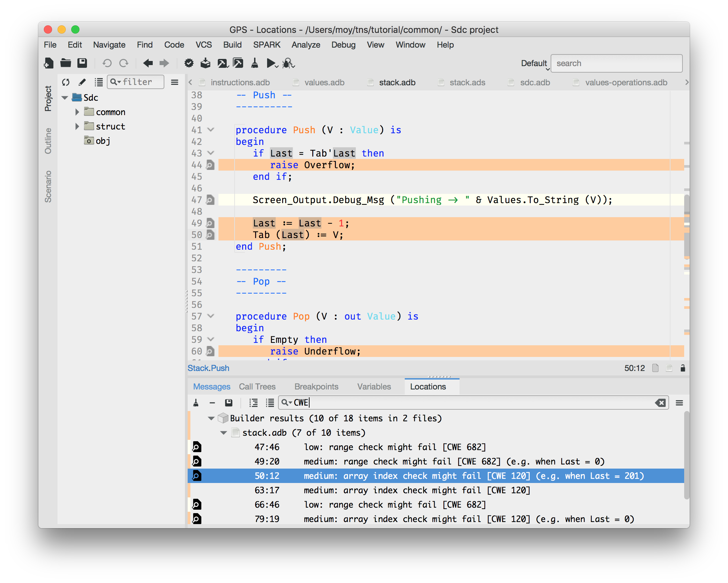Collapse the Builder results node
This screenshot has height=583, width=728.
pyautogui.click(x=211, y=418)
